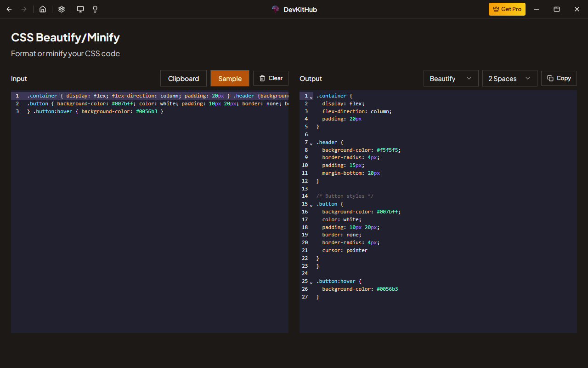Open the 2 Spaces indentation dropdown
Viewport: 588px width, 368px height.
tap(510, 79)
